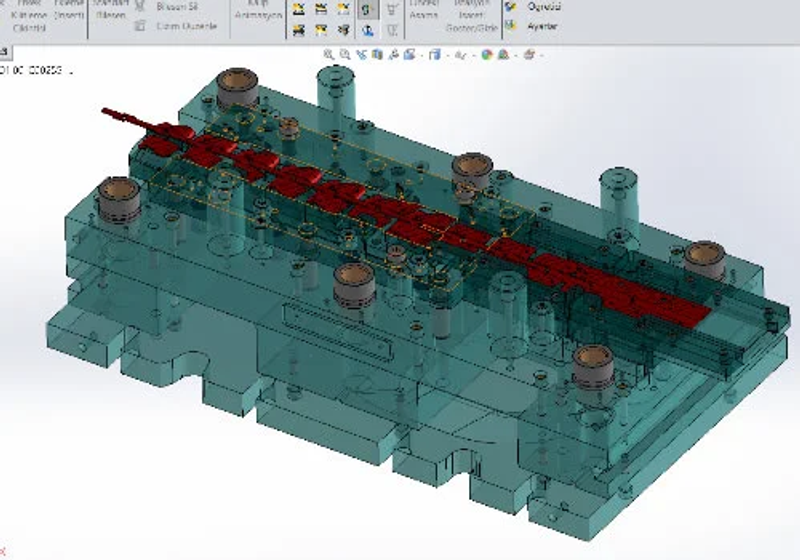Click the Display Style icon
Viewport: 800px width, 560px height.
pos(434,54)
